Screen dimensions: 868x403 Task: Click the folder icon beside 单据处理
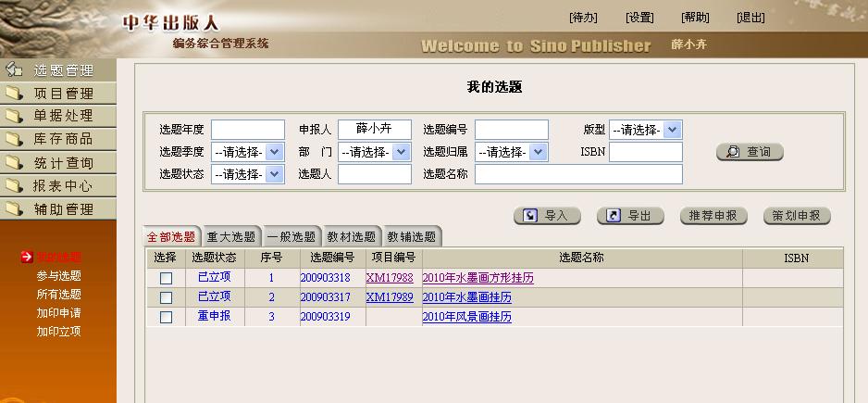[x=14, y=116]
